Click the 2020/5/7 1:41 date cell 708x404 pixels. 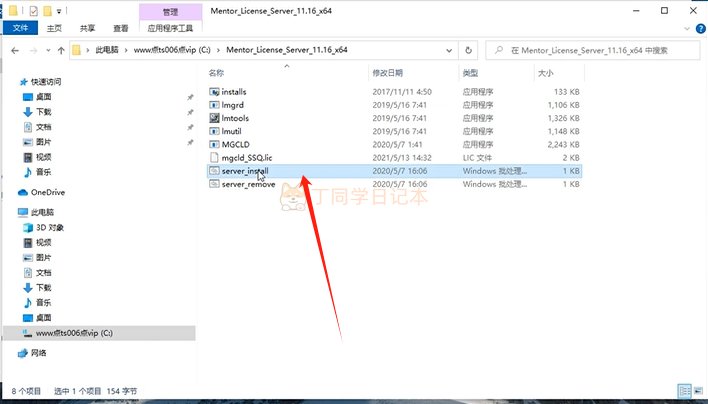[x=397, y=144]
